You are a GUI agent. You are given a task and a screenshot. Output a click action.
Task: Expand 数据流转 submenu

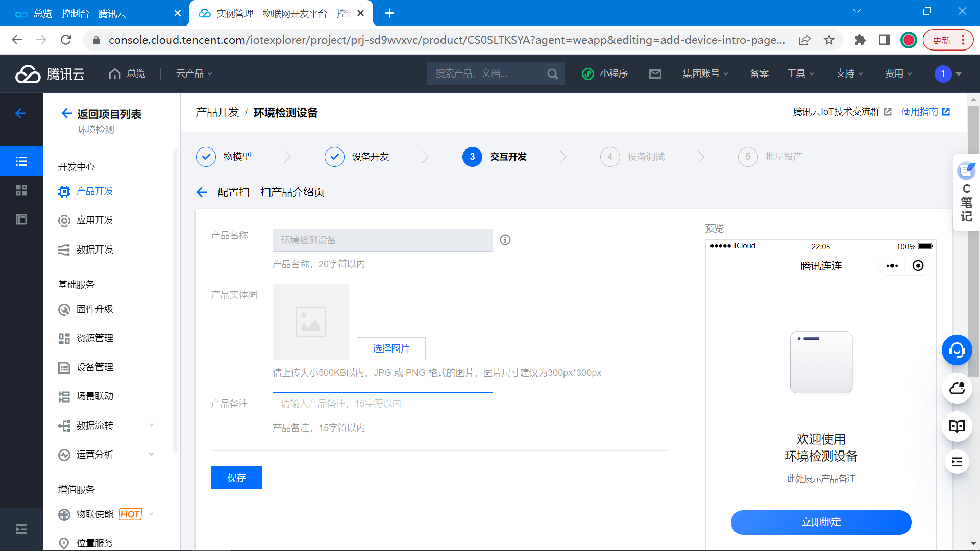click(x=151, y=425)
